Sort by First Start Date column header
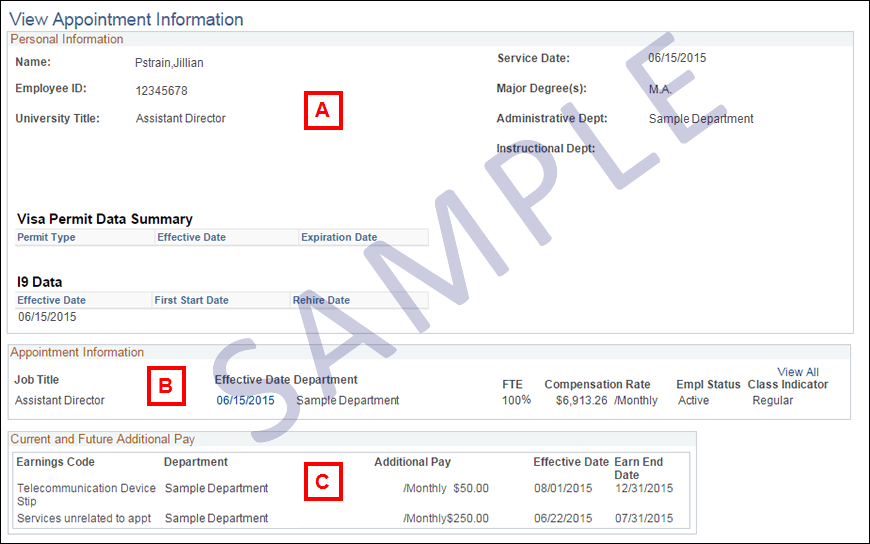Viewport: 870px width, 544px height. click(191, 300)
